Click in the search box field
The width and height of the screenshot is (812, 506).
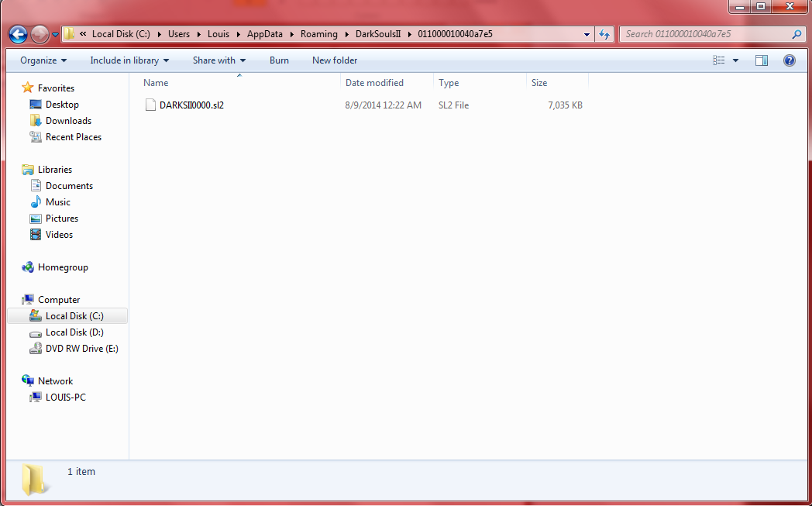coord(701,34)
